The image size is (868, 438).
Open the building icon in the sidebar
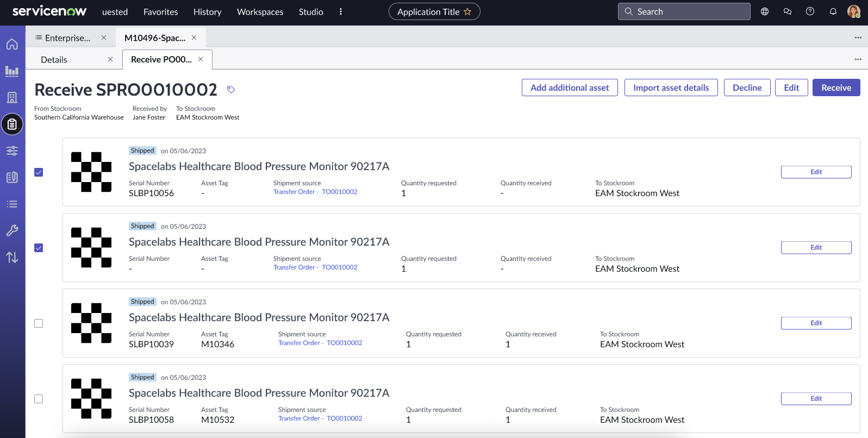pos(12,97)
